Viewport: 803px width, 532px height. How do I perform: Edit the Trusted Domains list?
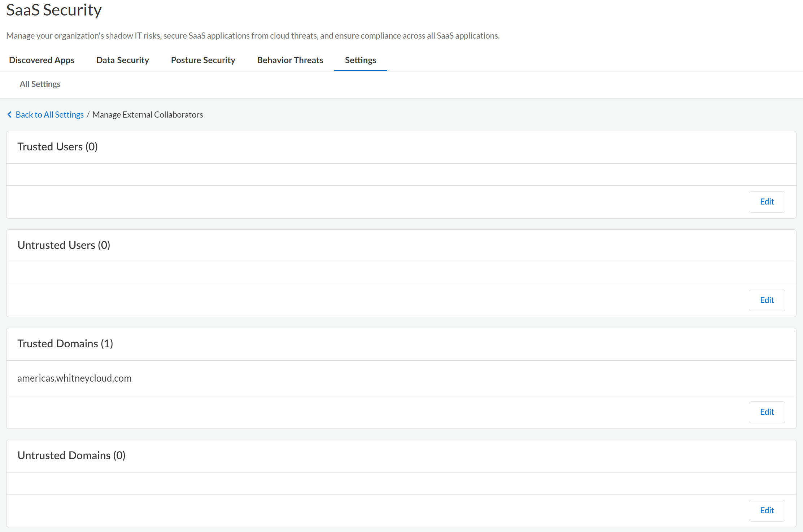[767, 412]
